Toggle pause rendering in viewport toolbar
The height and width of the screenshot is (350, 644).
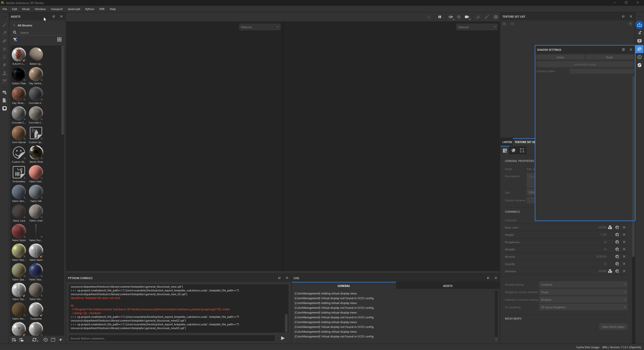(439, 17)
